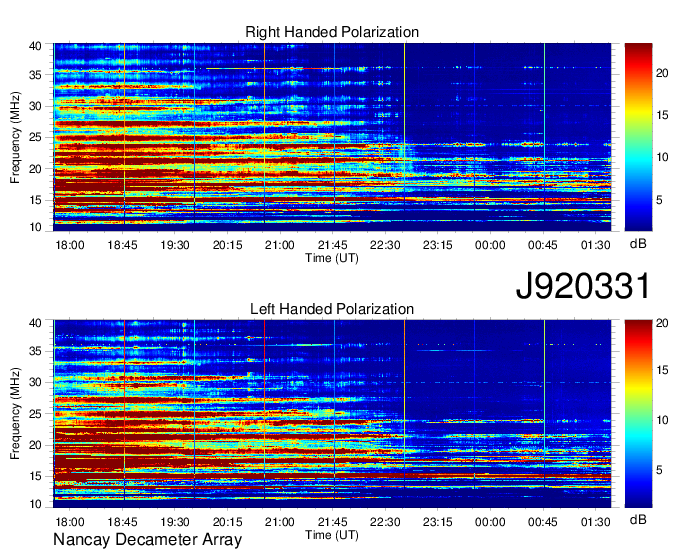Click the 00:00 tick on the bottom time axis
The height and width of the screenshot is (552, 680).
pos(490,522)
